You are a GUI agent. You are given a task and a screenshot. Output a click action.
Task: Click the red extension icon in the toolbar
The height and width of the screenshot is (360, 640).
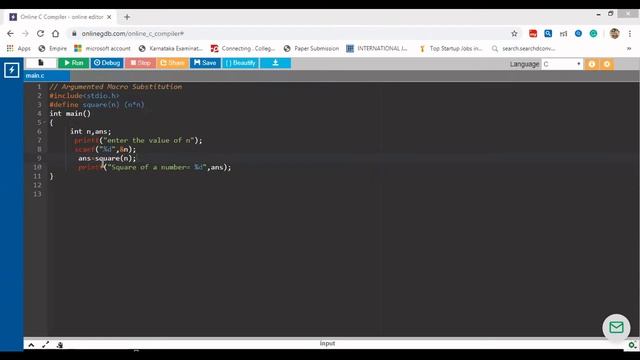click(x=533, y=33)
